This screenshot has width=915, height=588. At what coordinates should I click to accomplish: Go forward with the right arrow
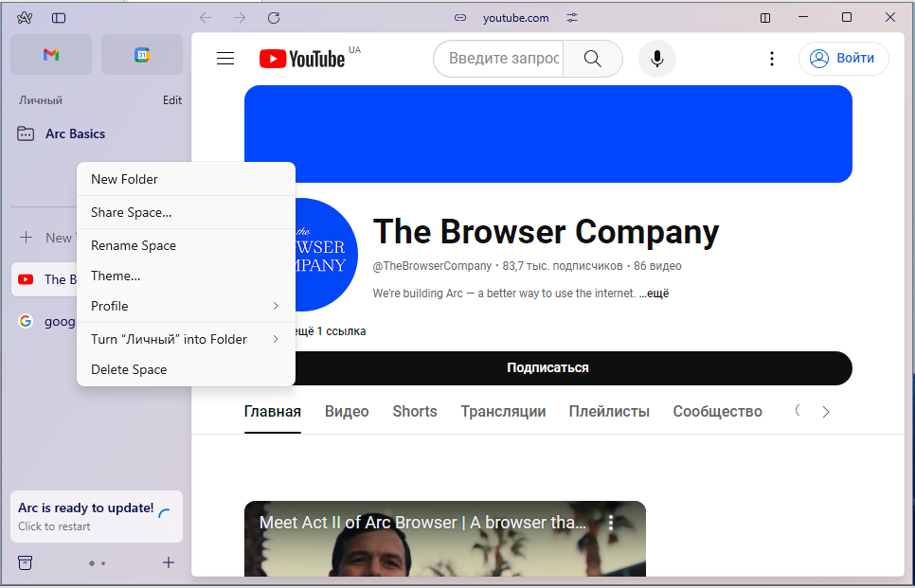click(240, 17)
